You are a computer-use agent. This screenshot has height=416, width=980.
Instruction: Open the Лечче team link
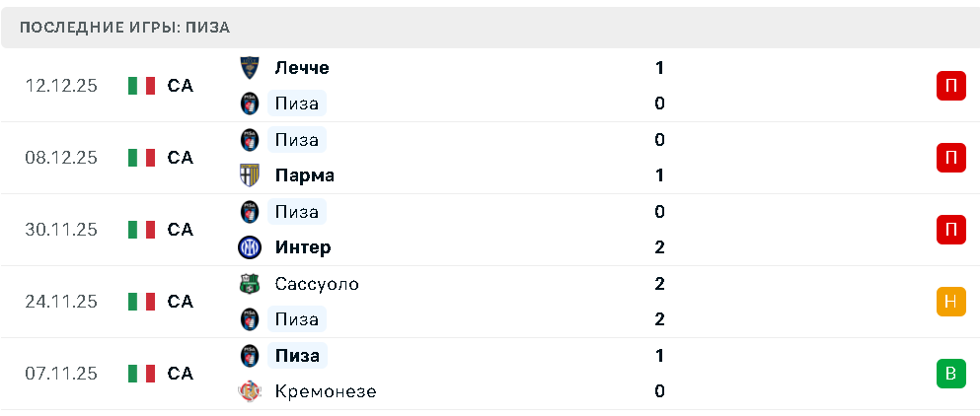tap(302, 68)
